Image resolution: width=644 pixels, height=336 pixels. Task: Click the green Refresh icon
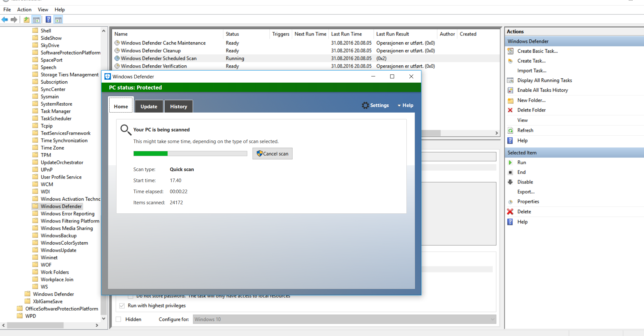point(511,130)
